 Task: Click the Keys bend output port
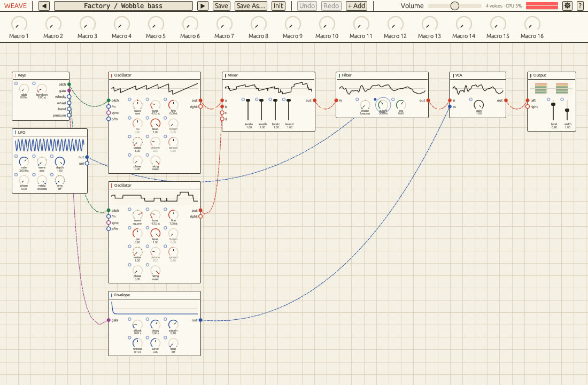click(x=69, y=109)
